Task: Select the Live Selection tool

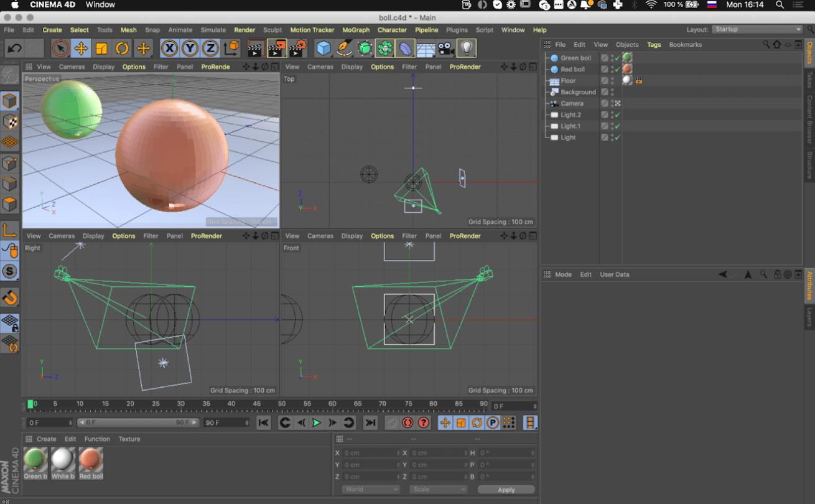Action: click(x=60, y=48)
